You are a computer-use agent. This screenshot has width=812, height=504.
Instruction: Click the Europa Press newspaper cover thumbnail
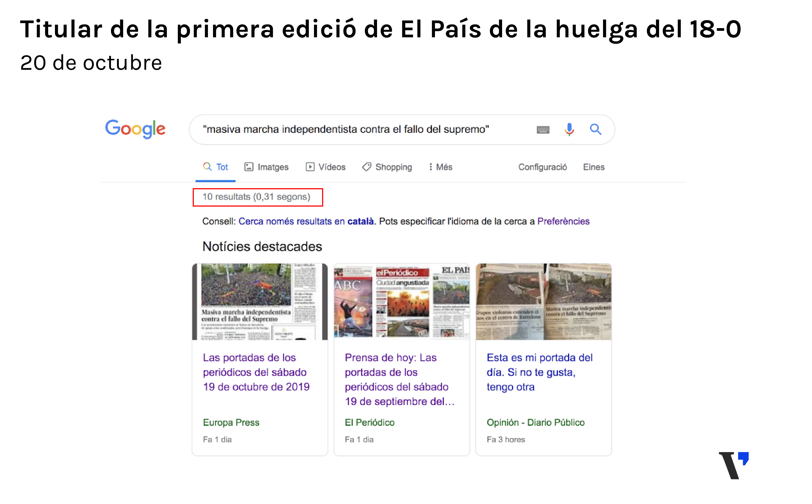(x=260, y=302)
